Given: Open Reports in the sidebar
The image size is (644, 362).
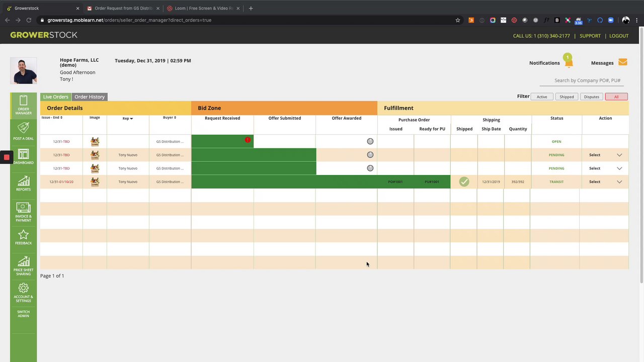Looking at the screenshot, I should [23, 184].
